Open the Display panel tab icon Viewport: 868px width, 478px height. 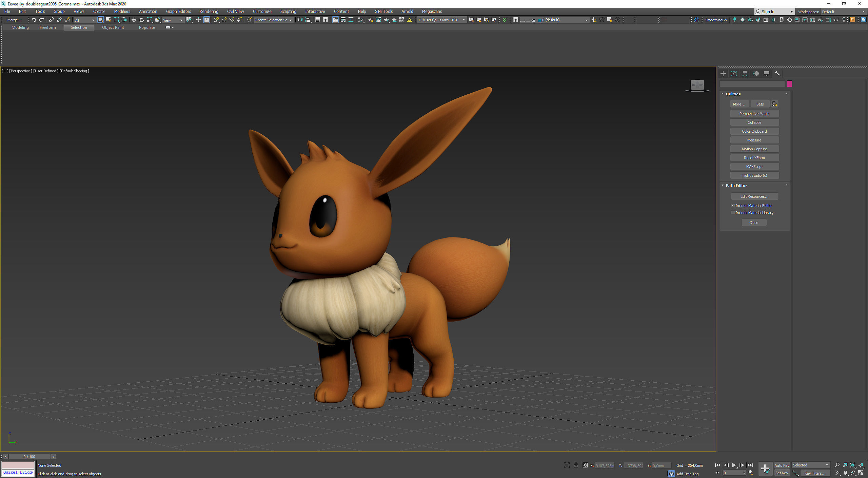[767, 73]
